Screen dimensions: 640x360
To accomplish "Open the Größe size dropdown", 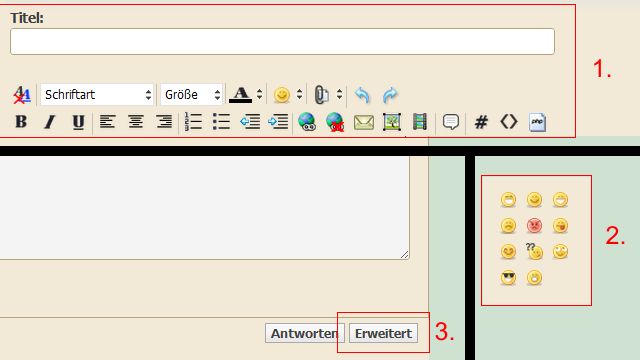I will point(191,95).
